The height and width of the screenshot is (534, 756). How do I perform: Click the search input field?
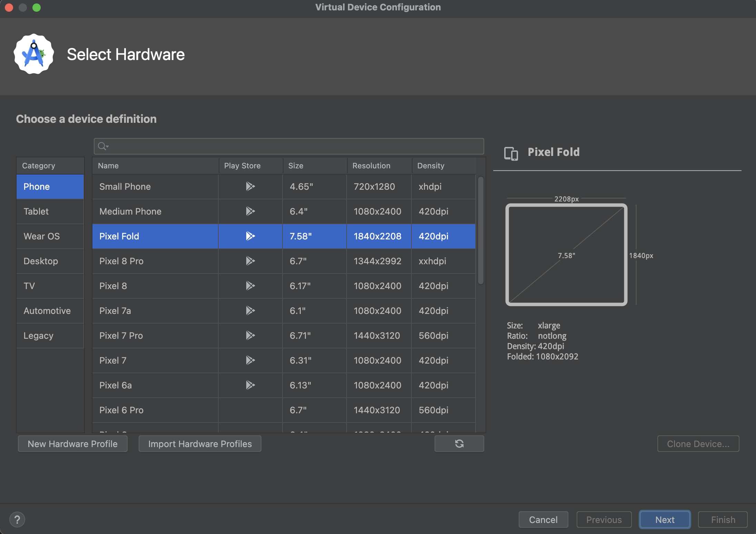[289, 146]
